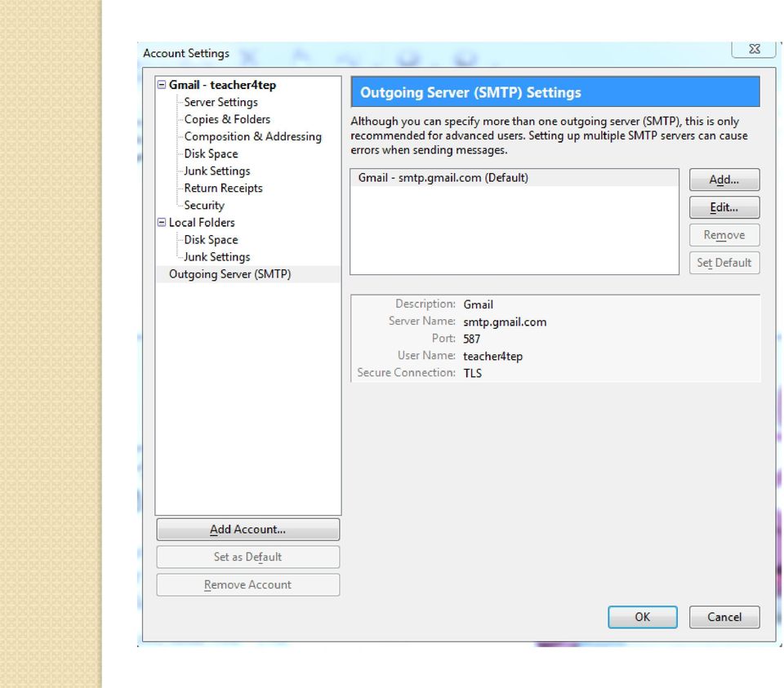Open Server Settings under Gmail
Image resolution: width=784 pixels, height=688 pixels.
[x=220, y=102]
